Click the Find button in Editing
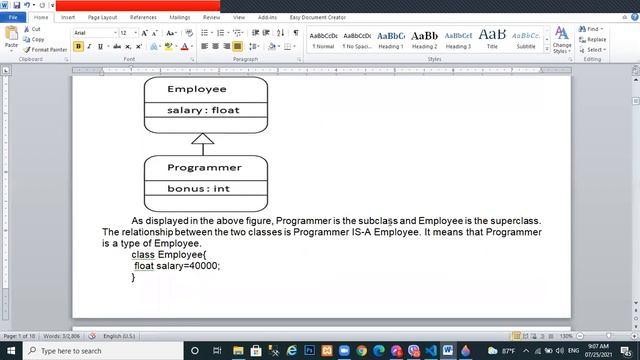640x360 pixels. click(x=591, y=29)
